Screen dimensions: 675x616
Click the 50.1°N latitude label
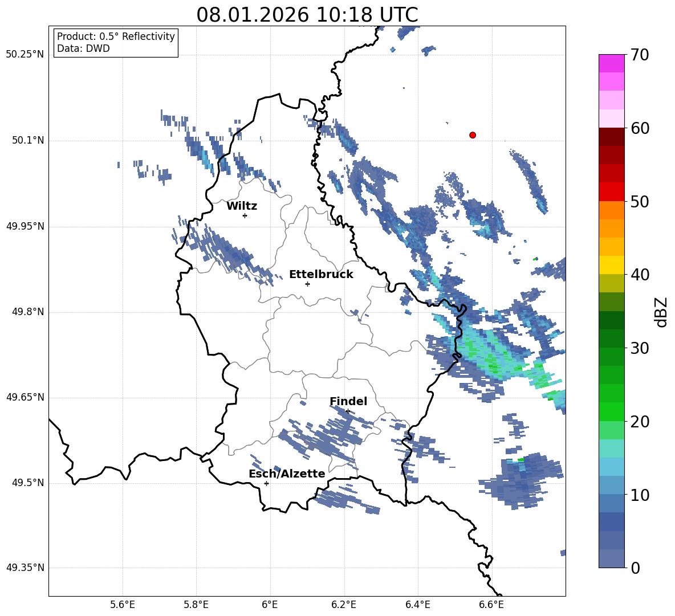point(27,140)
